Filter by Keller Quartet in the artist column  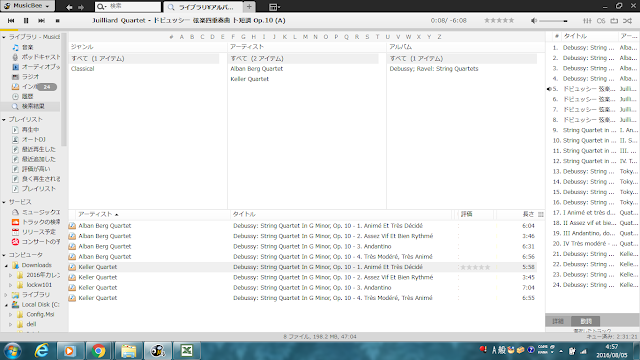click(249, 79)
